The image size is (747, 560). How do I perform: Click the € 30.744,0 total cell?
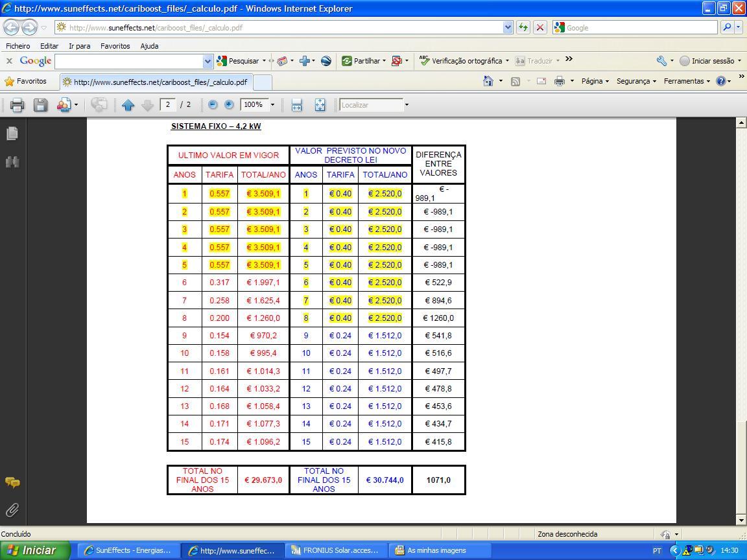[385, 480]
